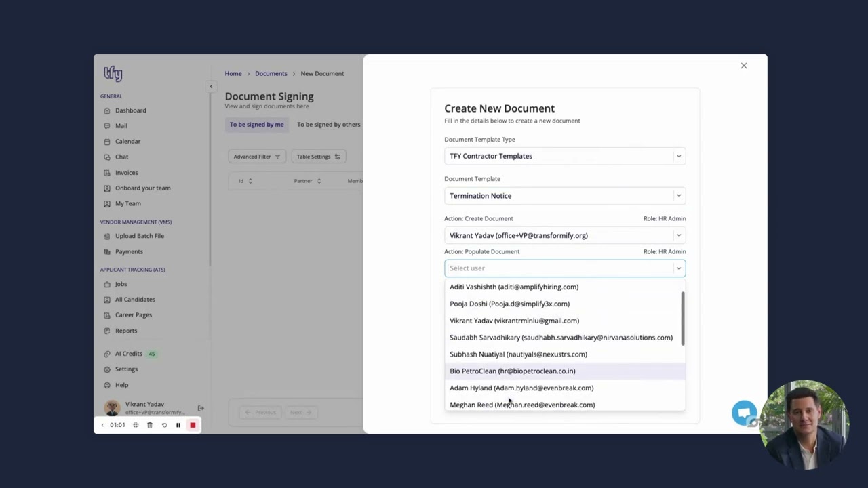Click the recorder grid drag handle icon
The height and width of the screenshot is (488, 868).
tap(136, 425)
